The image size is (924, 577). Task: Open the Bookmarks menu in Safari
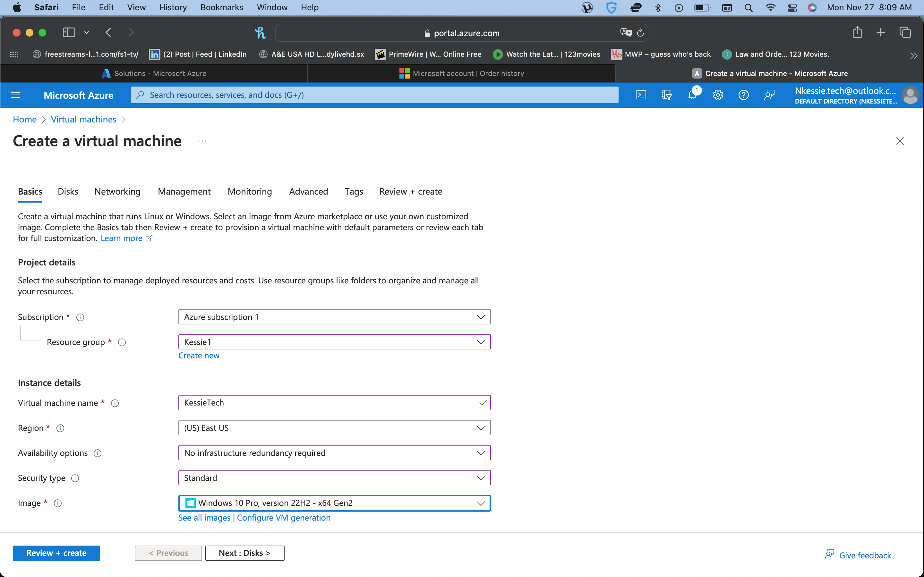tap(221, 7)
